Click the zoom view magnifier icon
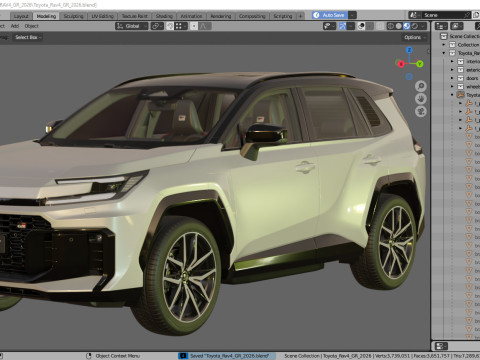 421,86
